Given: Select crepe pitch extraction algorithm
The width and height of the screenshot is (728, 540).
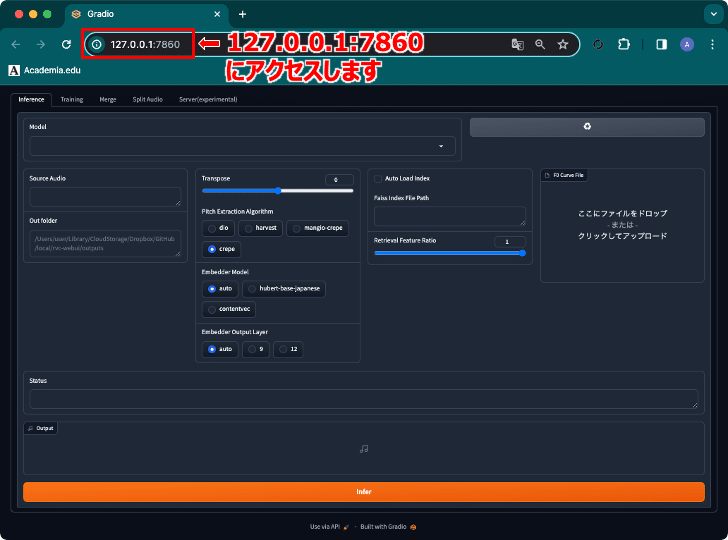Looking at the screenshot, I should coord(221,249).
